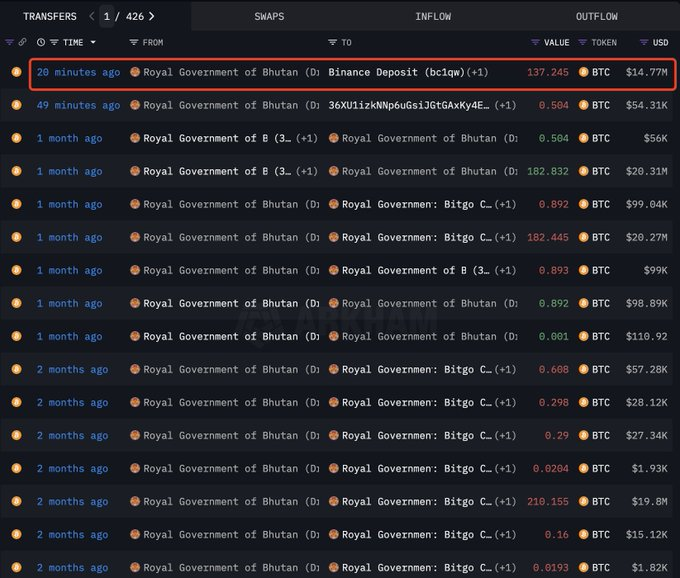Go to next transfers page
680x578 pixels.
click(x=151, y=16)
